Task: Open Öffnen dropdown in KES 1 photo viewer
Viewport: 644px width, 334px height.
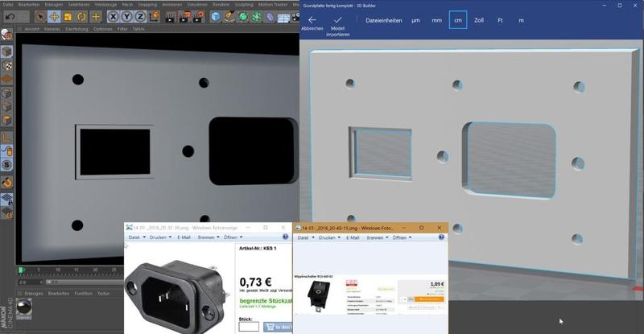Action: click(x=233, y=237)
